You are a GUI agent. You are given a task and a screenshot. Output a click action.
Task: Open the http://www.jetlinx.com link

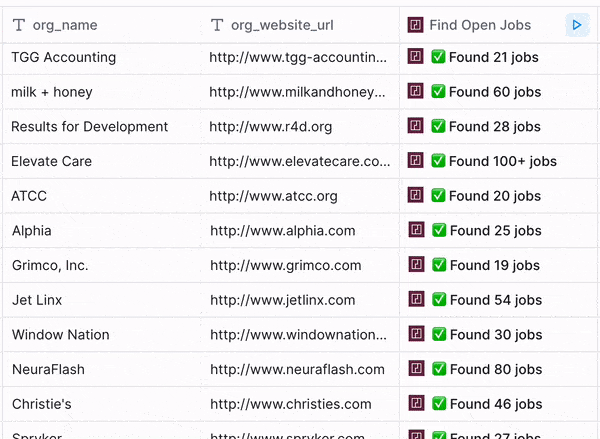click(283, 300)
